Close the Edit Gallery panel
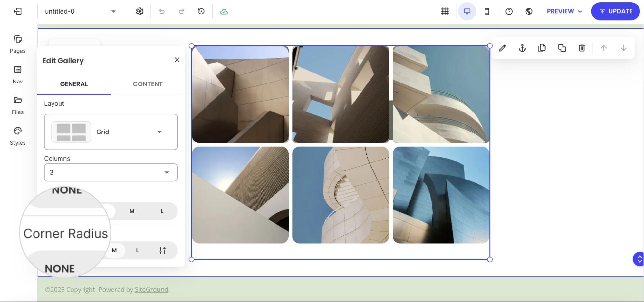Viewport: 644px width, 302px height. point(177,60)
